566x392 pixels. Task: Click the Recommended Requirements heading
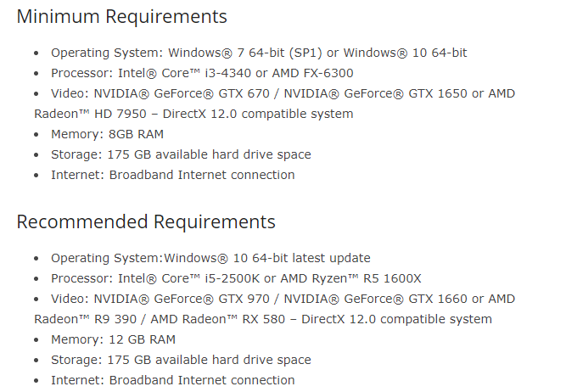point(146,221)
